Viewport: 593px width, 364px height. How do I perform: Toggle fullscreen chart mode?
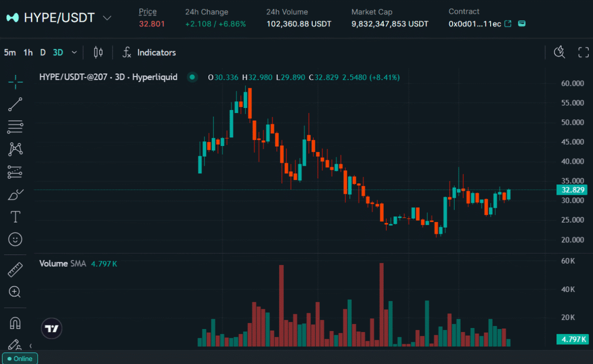[583, 52]
